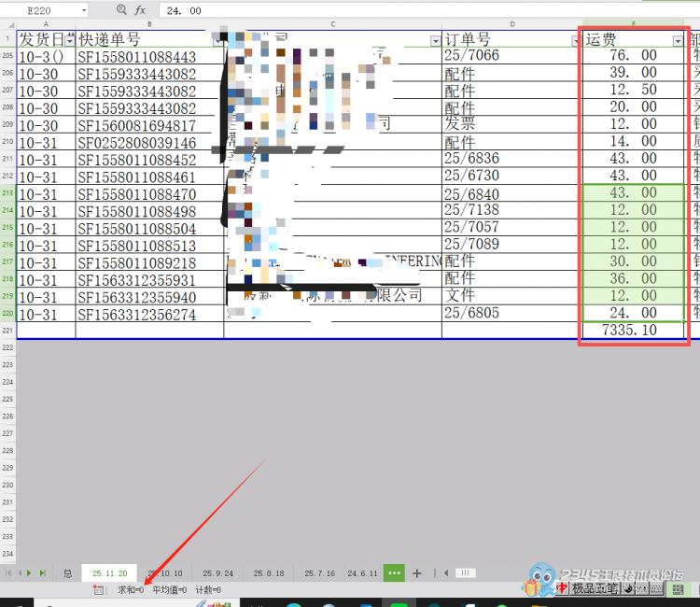
Task: Expand the cell name box dropdown
Action: (x=83, y=9)
